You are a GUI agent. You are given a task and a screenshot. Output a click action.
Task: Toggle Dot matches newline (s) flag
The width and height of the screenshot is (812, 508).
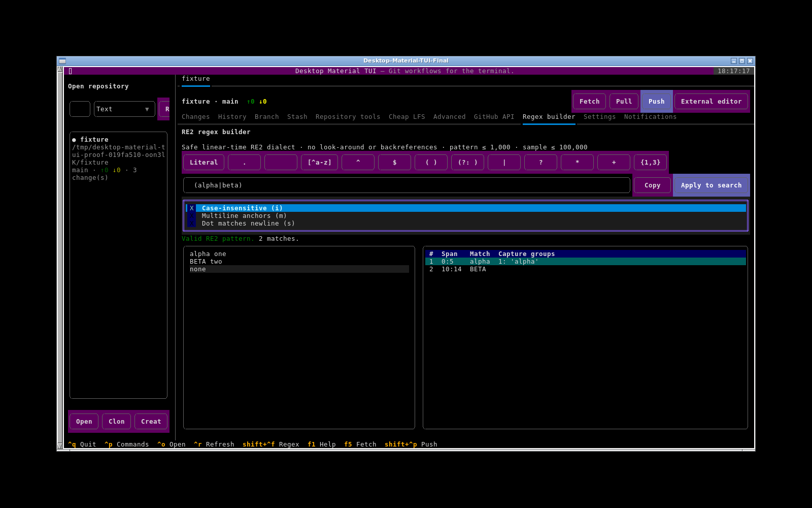466,224
